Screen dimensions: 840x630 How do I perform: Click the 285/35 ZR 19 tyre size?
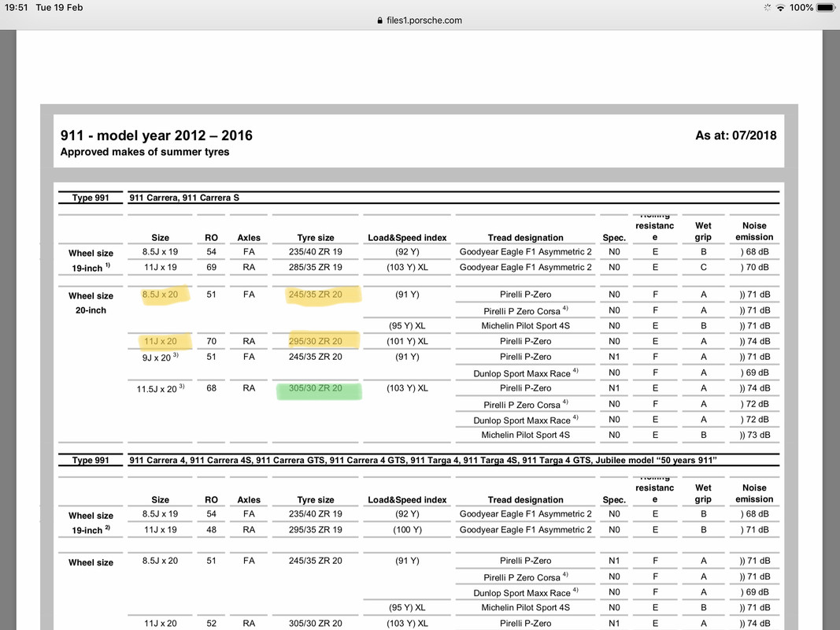point(316,267)
